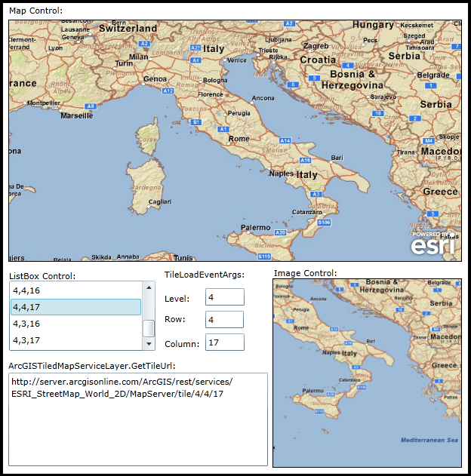Image resolution: width=471 pixels, height=476 pixels.
Task: Click Genoa on the main map
Action: pos(155,79)
